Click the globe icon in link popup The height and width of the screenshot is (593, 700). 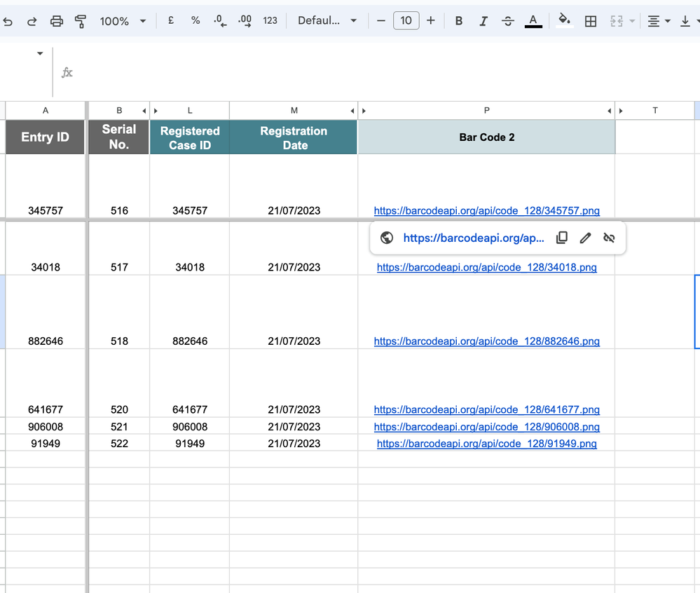(387, 238)
